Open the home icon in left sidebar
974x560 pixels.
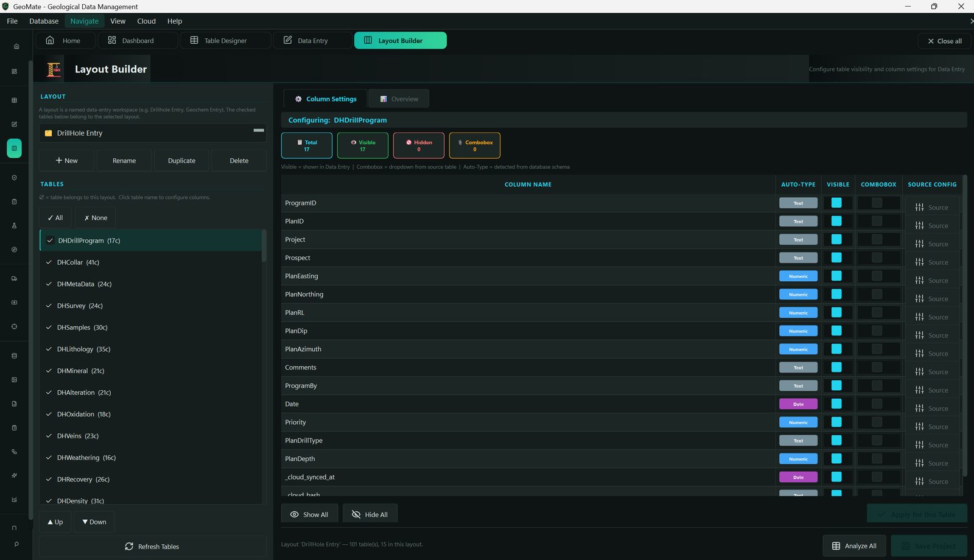tap(16, 46)
